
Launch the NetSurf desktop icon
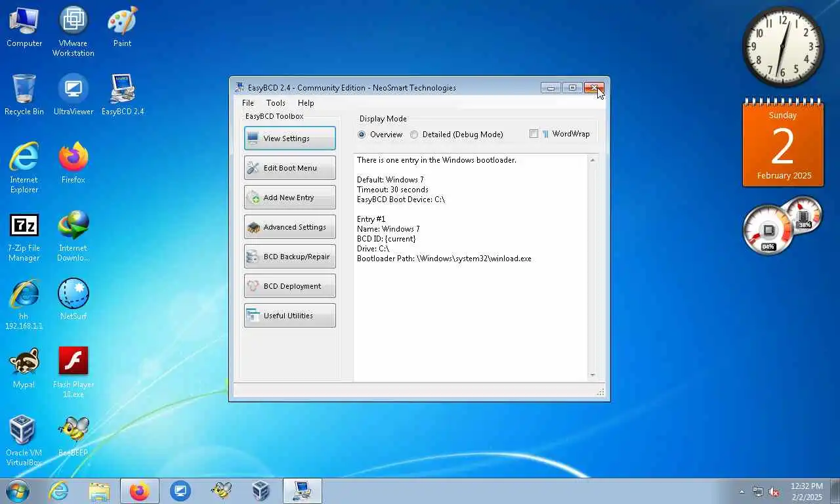point(73,299)
